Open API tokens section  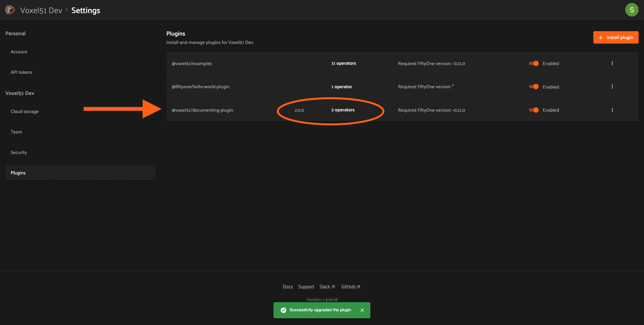[x=80, y=72]
